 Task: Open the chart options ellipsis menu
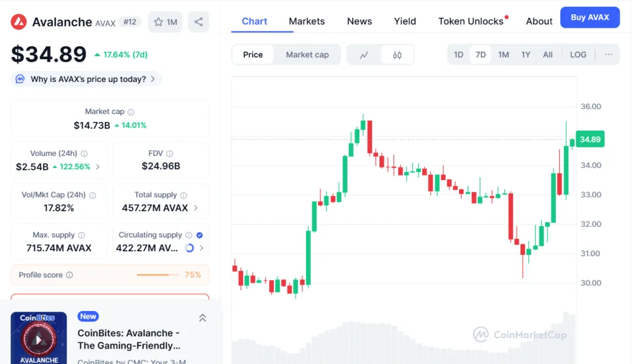point(609,54)
